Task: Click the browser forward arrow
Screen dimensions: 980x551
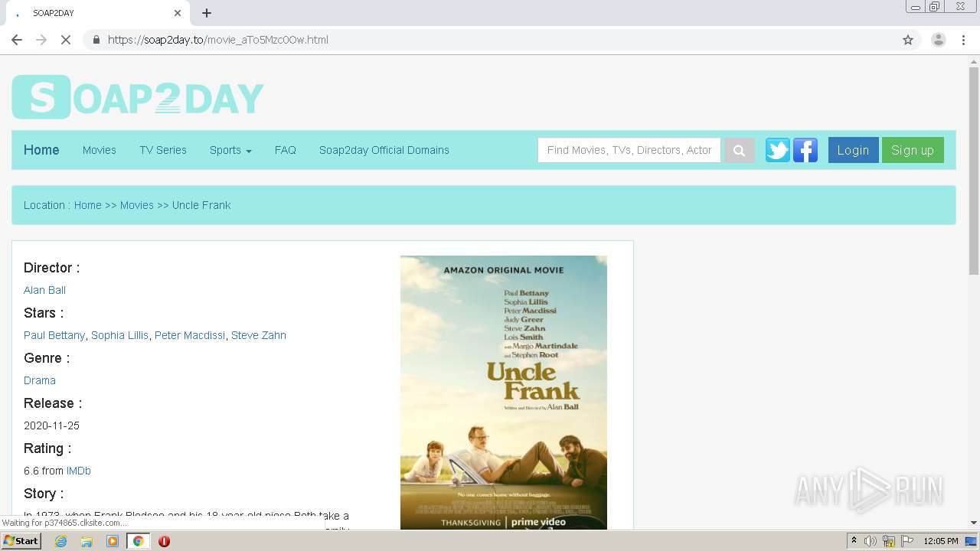Action: click(41, 40)
